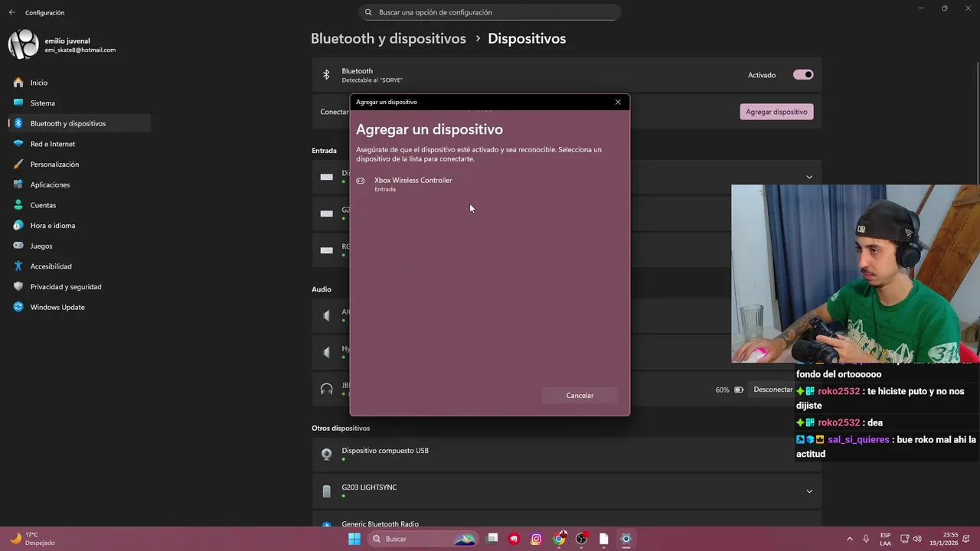Open the volume and network tray panel
This screenshot has height=551, width=980.
911,539
